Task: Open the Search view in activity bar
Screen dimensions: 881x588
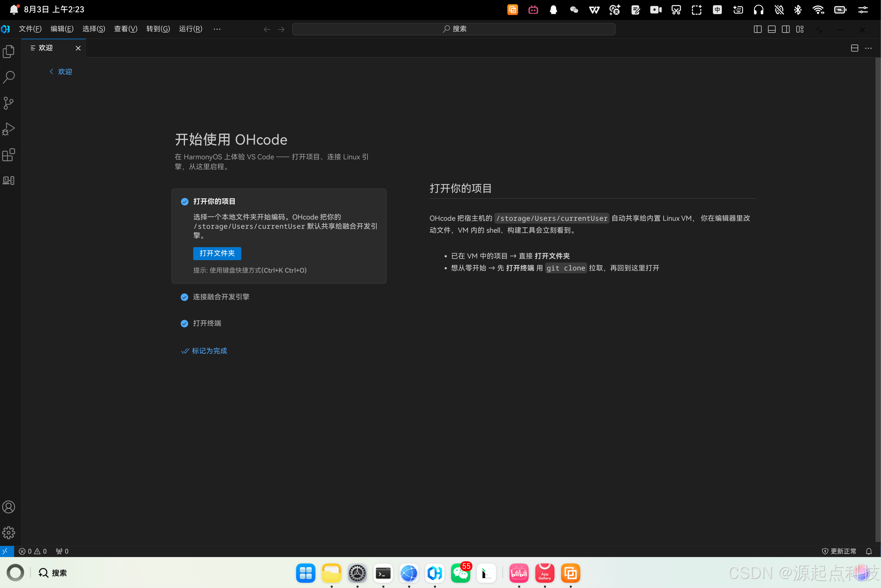Action: (9, 77)
